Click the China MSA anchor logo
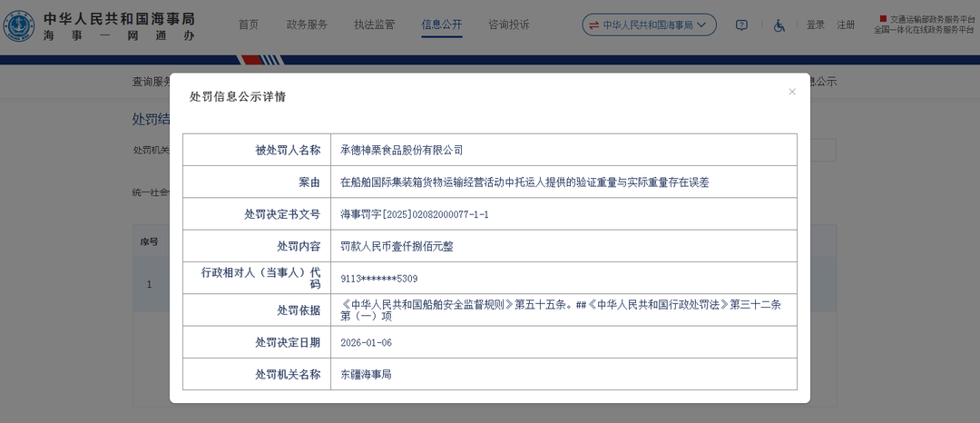 click(19, 26)
